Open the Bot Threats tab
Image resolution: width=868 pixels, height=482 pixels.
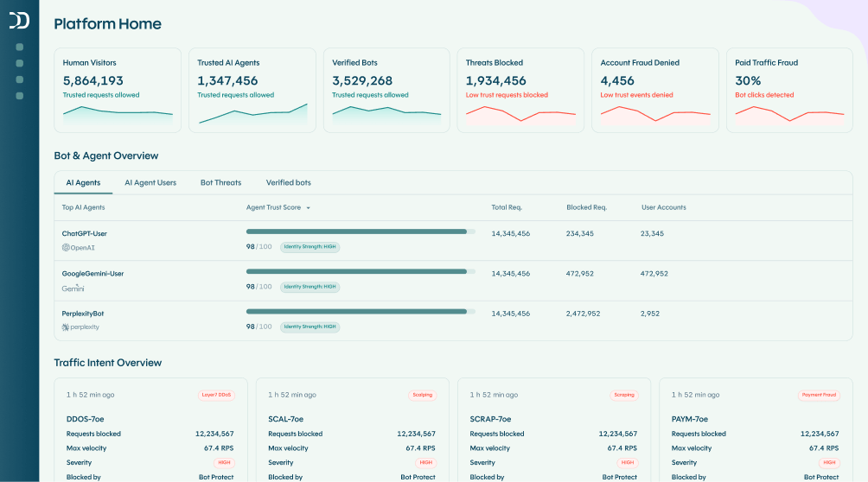[220, 182]
